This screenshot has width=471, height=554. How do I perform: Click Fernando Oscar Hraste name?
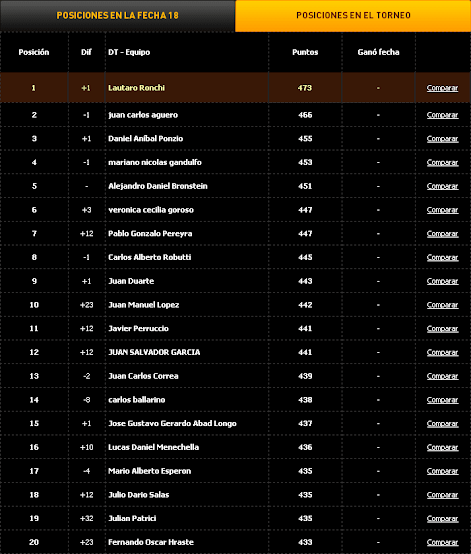[x=151, y=542]
